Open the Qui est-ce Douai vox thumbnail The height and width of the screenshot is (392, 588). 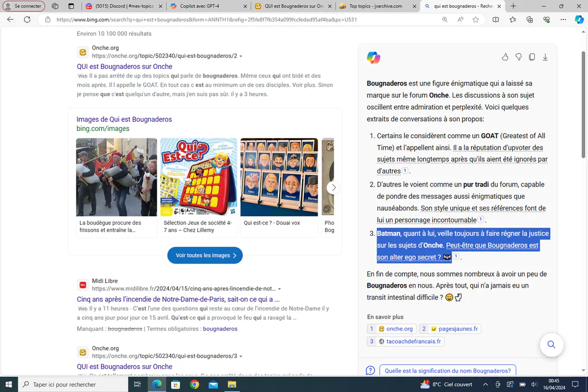(x=279, y=177)
